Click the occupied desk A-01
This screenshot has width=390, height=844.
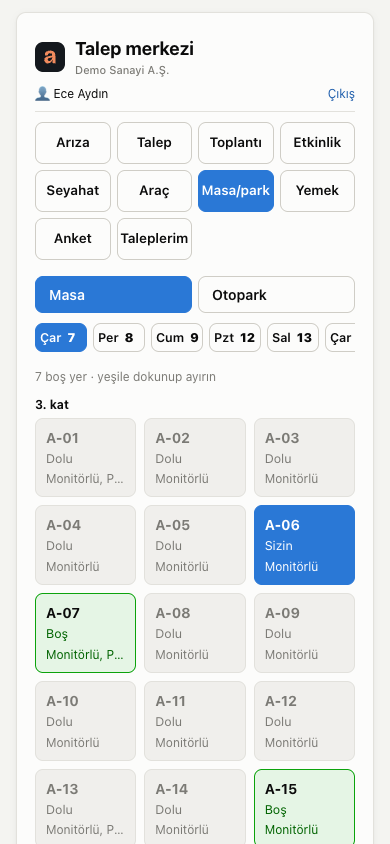click(x=86, y=458)
